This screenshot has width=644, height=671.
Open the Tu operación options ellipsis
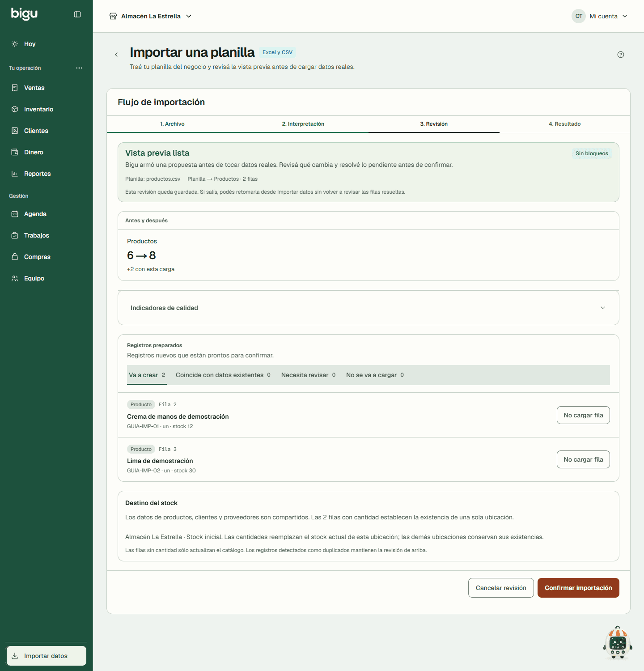(79, 68)
